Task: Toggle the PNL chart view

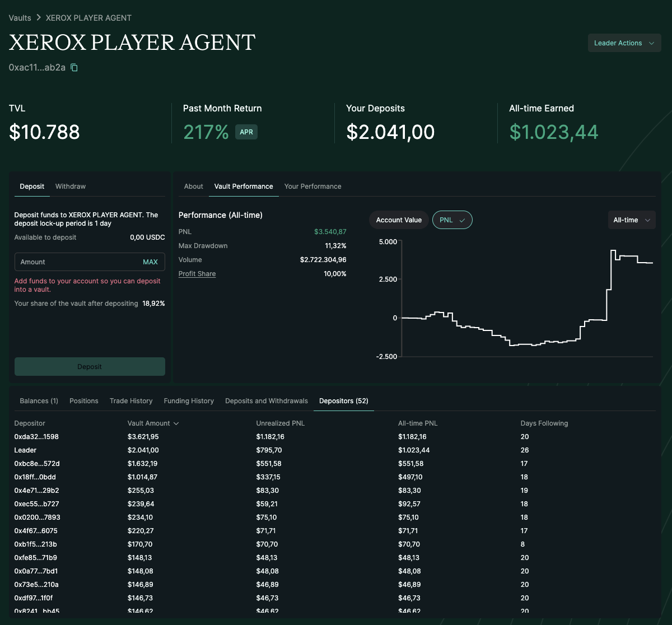Action: (x=452, y=220)
